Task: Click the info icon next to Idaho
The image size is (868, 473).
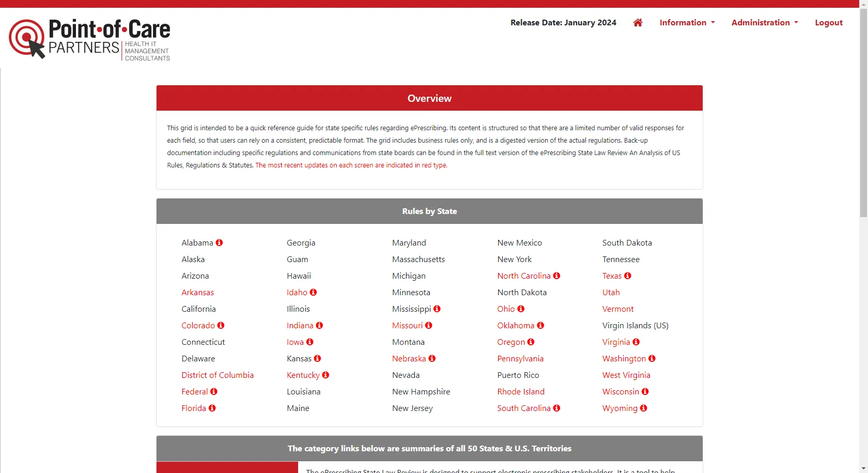Action: pos(313,292)
